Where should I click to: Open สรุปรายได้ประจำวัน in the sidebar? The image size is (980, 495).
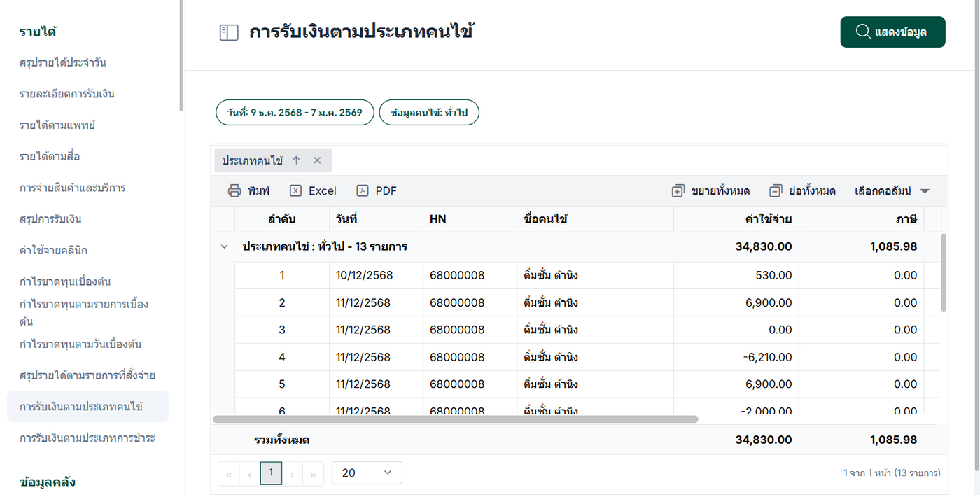point(63,62)
